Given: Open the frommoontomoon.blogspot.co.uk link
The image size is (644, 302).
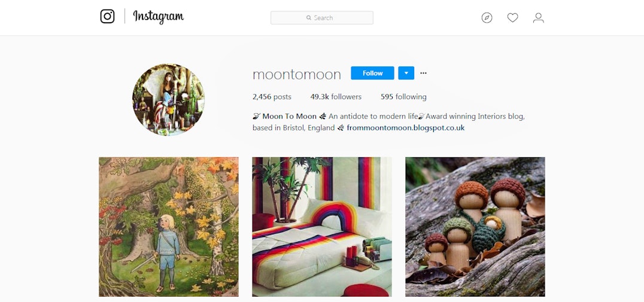Looking at the screenshot, I should (406, 127).
